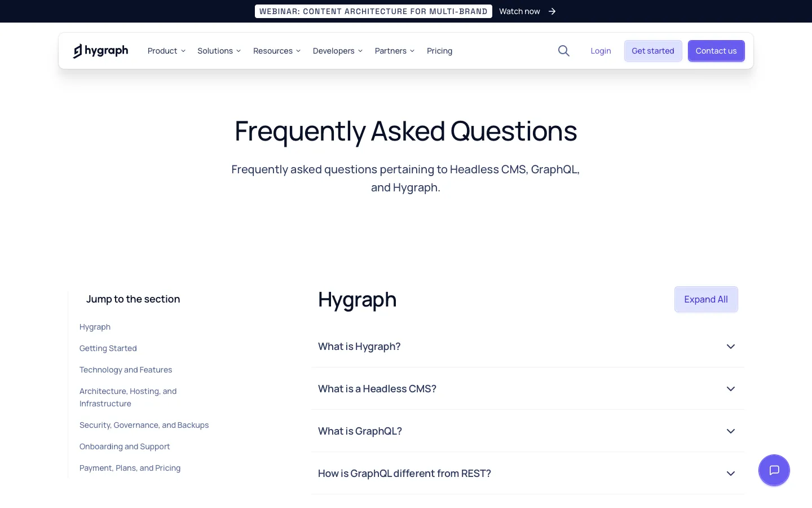Click the chevron next to Product
This screenshot has height=508, width=812.
coord(183,51)
